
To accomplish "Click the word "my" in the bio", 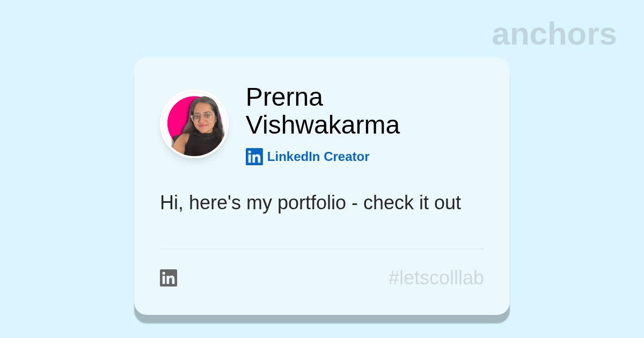I will 259,203.
